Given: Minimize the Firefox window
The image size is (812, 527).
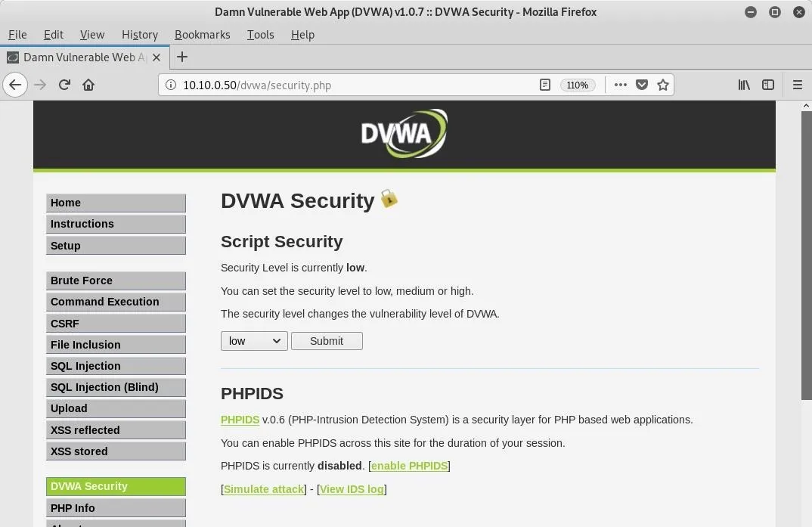Looking at the screenshot, I should 750,12.
